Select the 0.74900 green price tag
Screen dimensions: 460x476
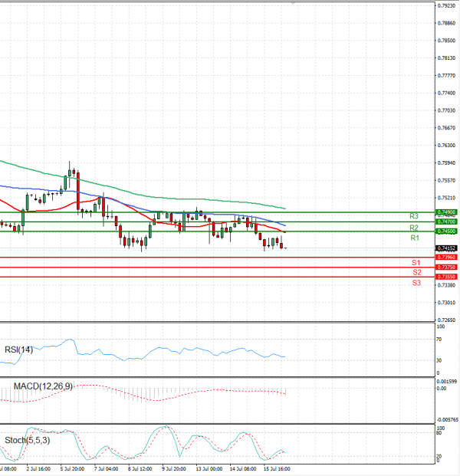click(446, 212)
